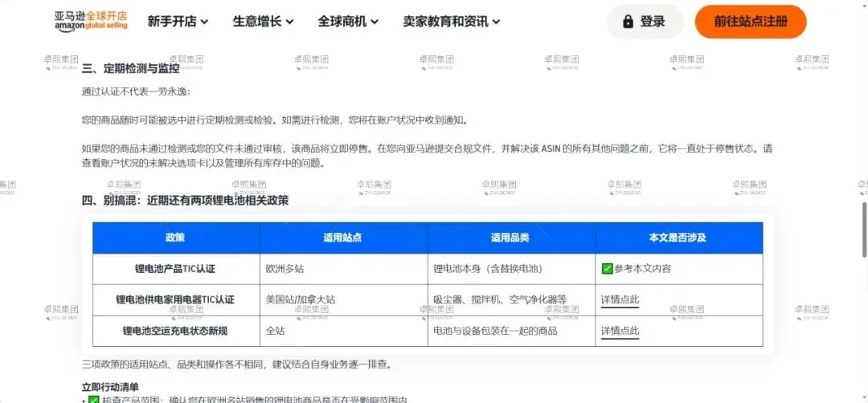
Task: Click the Amazon Global Selling logo
Action: (x=91, y=22)
